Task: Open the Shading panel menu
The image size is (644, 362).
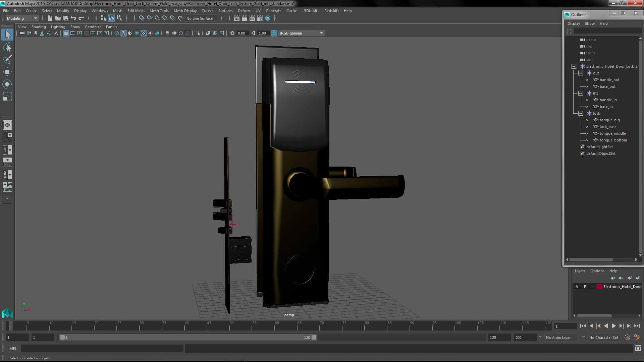Action: point(39,27)
